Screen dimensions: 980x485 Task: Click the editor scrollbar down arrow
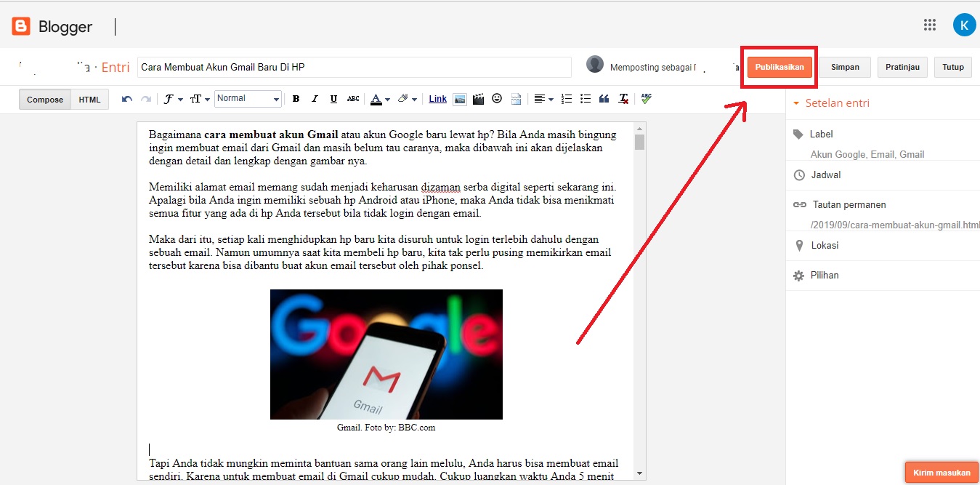click(639, 474)
